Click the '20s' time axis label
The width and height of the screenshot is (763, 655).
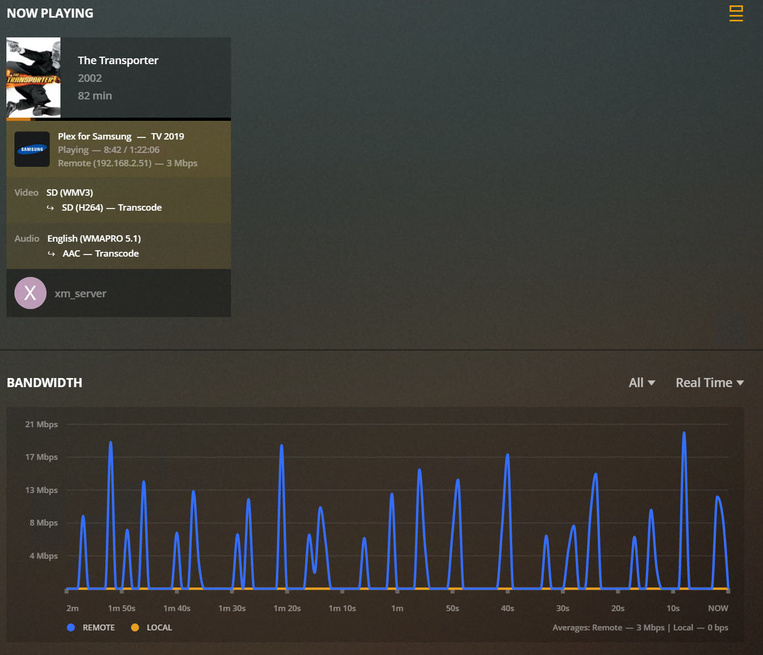click(x=618, y=608)
